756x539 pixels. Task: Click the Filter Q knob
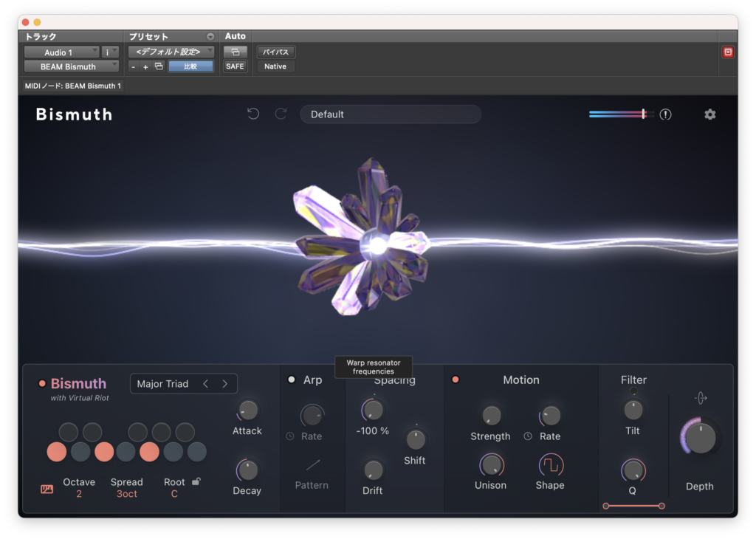633,470
